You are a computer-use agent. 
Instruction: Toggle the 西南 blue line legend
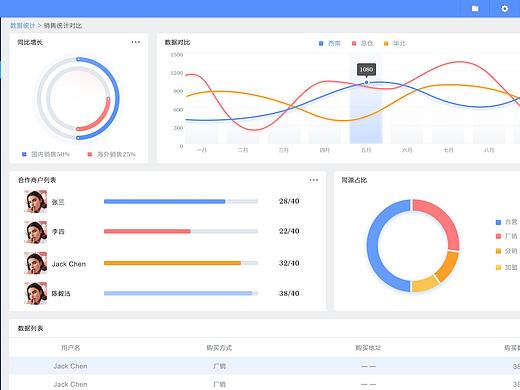coord(330,43)
